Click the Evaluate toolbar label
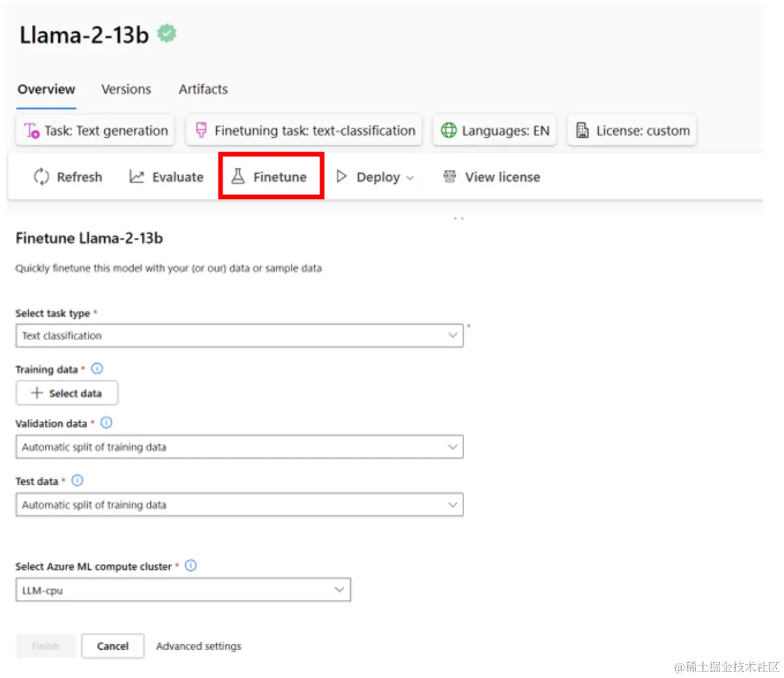The image size is (784, 678). (x=177, y=177)
